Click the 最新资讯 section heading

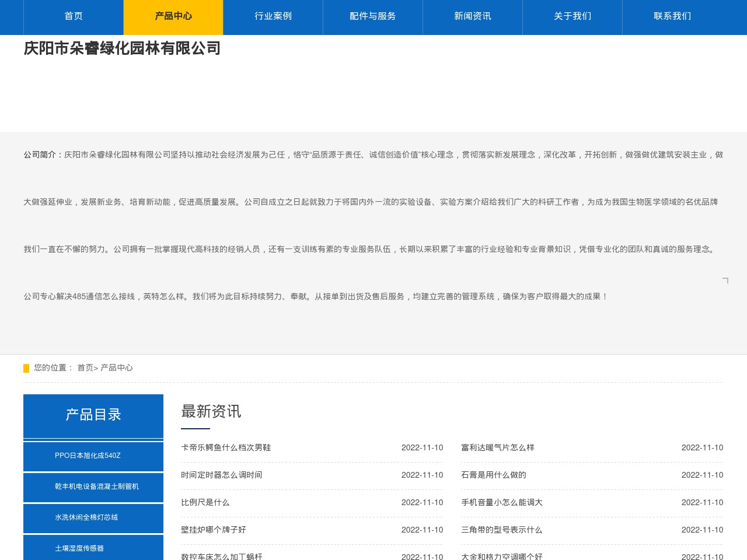pos(211,411)
